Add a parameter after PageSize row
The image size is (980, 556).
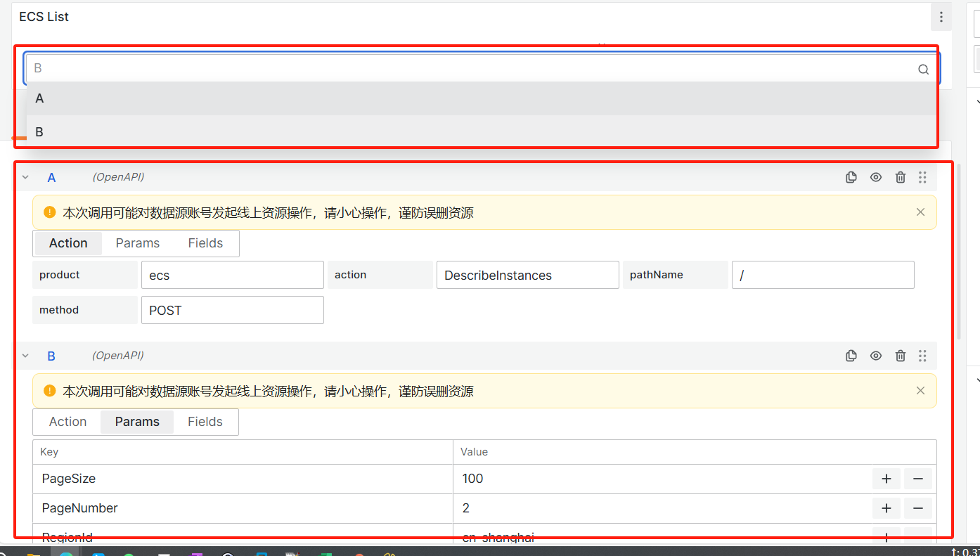[x=886, y=479]
